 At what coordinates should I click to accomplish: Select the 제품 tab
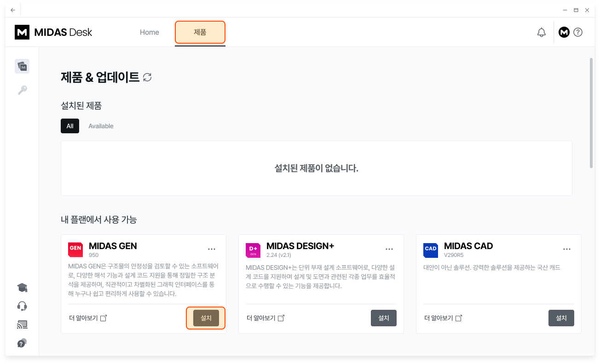pyautogui.click(x=200, y=32)
